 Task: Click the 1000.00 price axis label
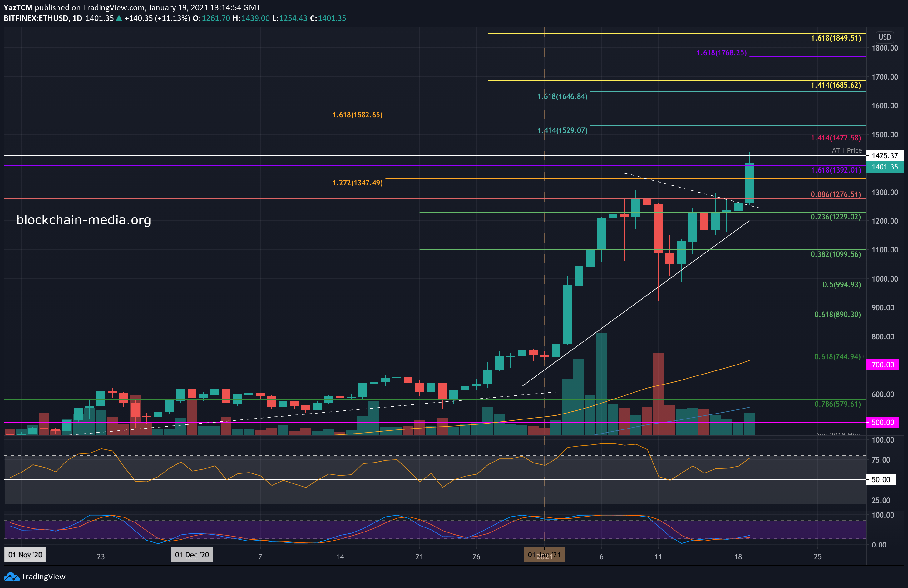[885, 279]
